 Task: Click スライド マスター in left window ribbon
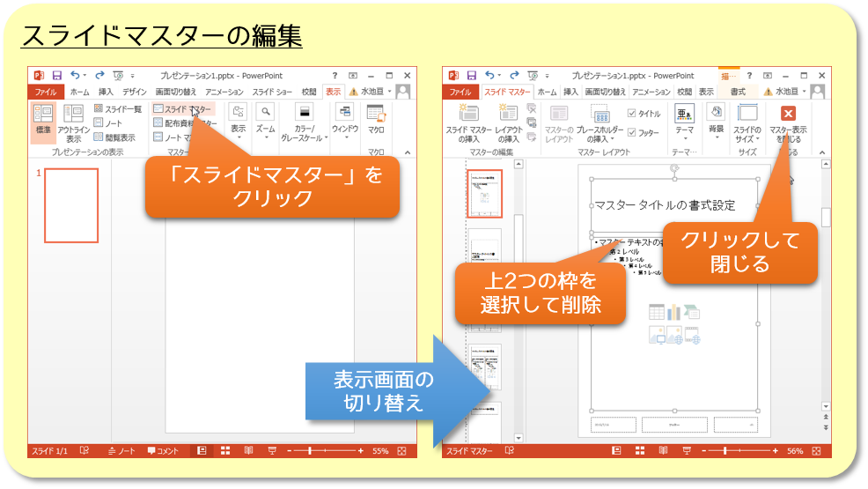point(183,108)
